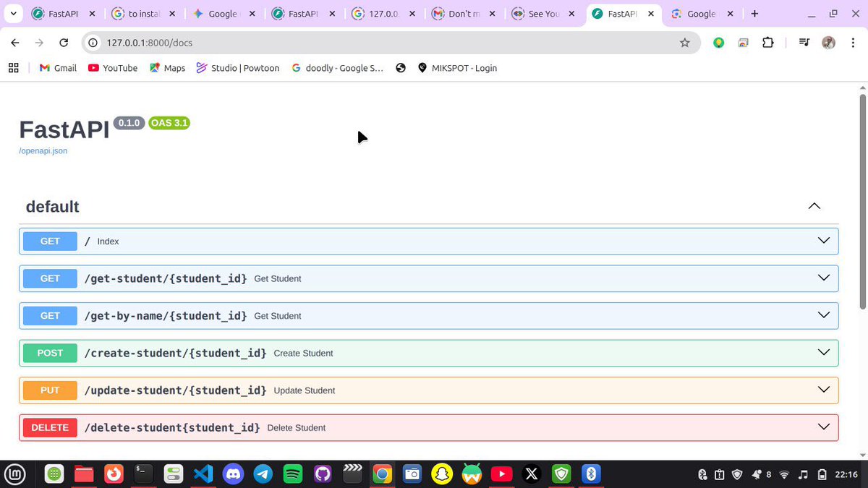Open the Files manager from taskbar

(x=84, y=474)
